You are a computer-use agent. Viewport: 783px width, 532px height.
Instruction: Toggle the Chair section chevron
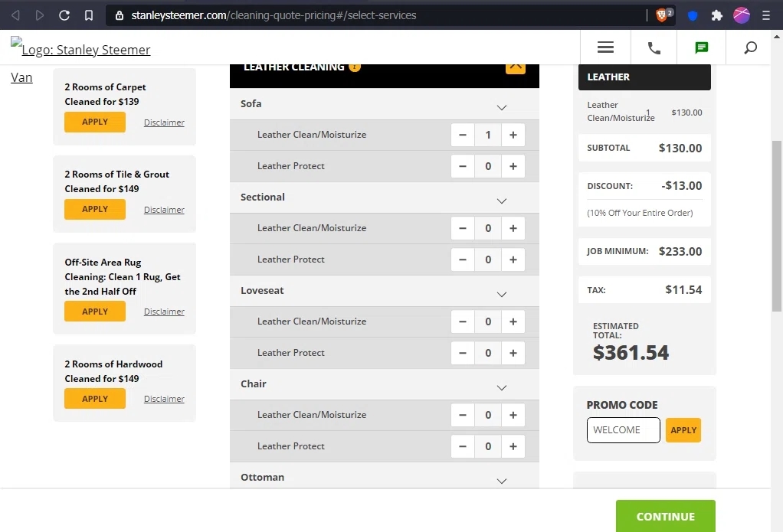tap(502, 387)
